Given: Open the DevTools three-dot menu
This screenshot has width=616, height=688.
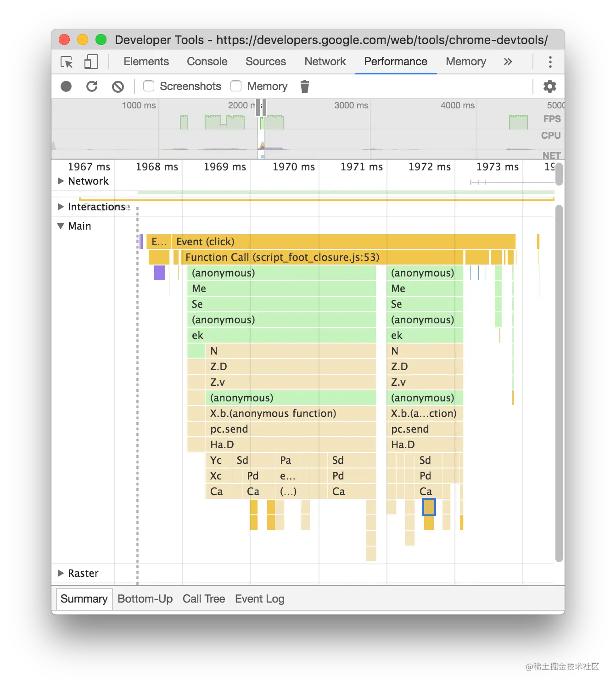Looking at the screenshot, I should 550,62.
